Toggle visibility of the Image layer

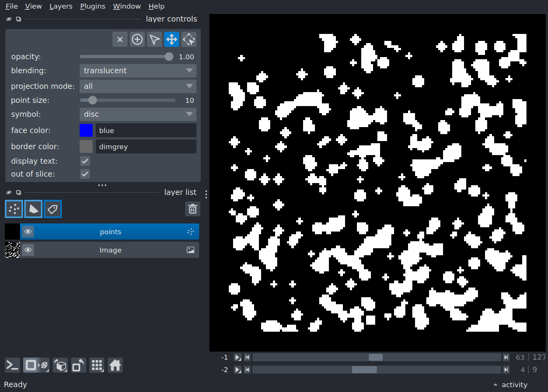pos(28,250)
